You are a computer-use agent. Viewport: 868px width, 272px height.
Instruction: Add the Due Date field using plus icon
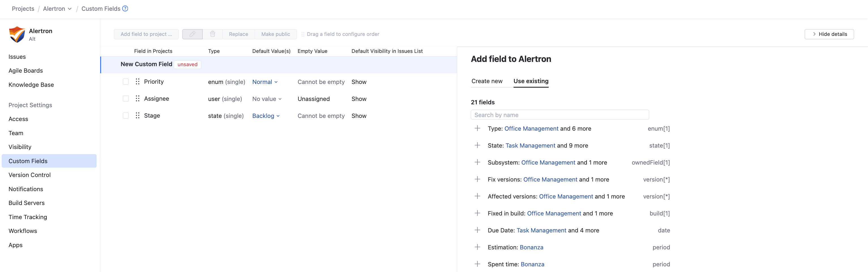pyautogui.click(x=477, y=230)
